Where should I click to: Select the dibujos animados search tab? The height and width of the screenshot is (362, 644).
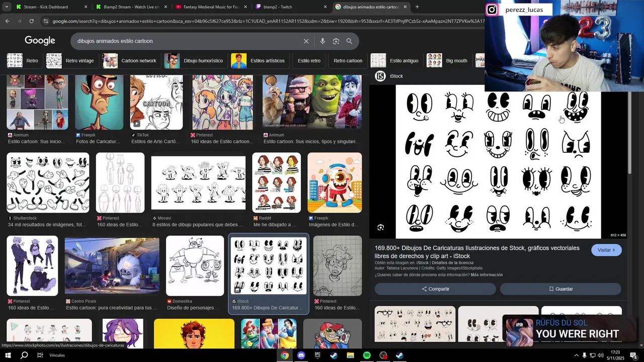(x=371, y=7)
